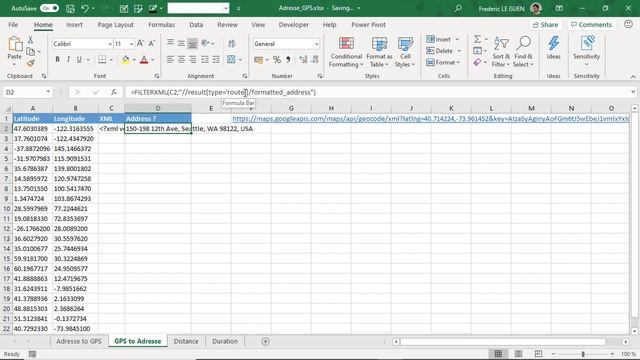Viewport: 640px width, 360px height.
Task: Switch to the Formulas ribbon tab
Action: click(161, 24)
